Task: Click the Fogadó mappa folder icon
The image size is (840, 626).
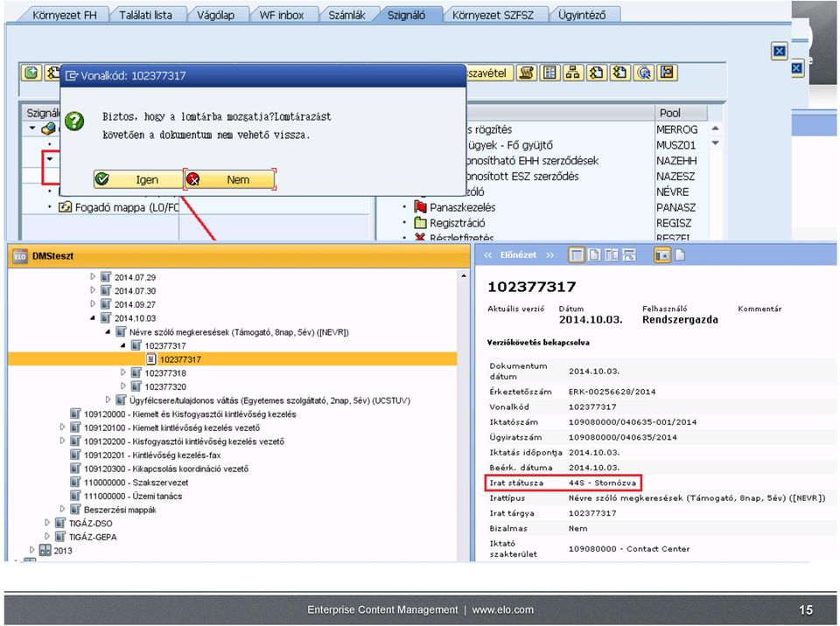Action: coord(65,206)
